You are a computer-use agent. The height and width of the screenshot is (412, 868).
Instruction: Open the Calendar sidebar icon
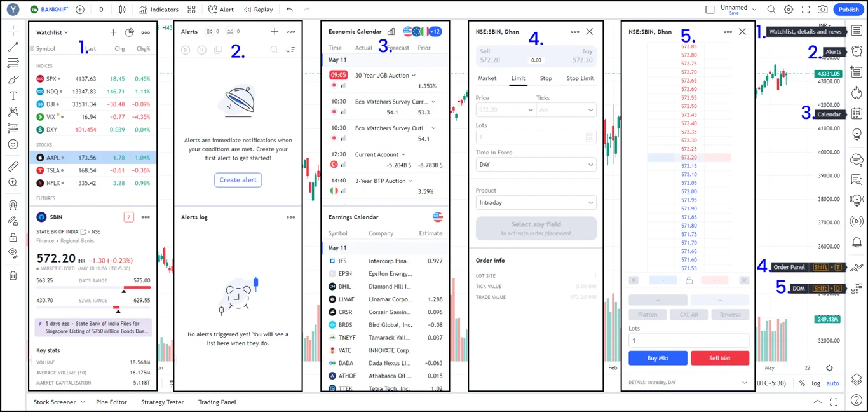point(857,114)
